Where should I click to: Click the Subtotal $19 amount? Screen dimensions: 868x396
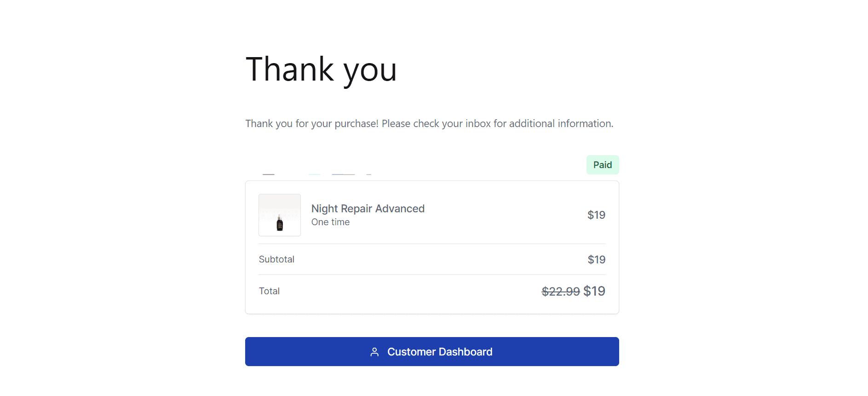click(597, 260)
